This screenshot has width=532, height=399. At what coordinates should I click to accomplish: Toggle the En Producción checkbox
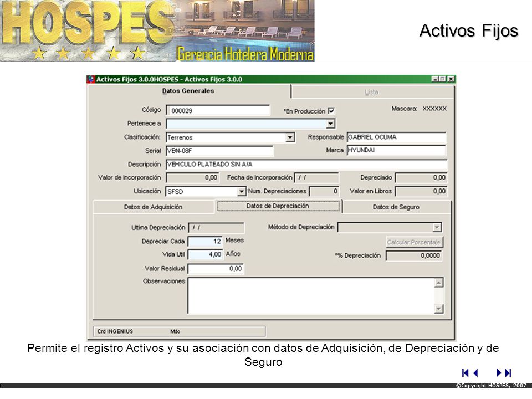(331, 111)
